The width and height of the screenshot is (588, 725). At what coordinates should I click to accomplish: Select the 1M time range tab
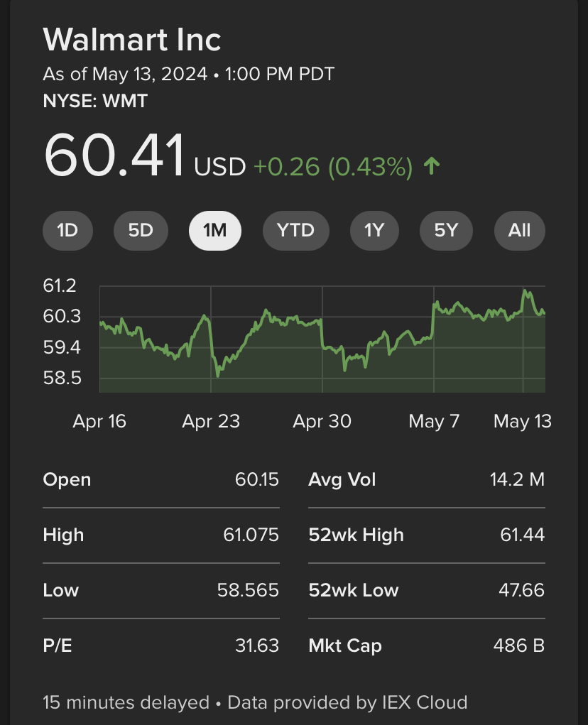tap(215, 230)
